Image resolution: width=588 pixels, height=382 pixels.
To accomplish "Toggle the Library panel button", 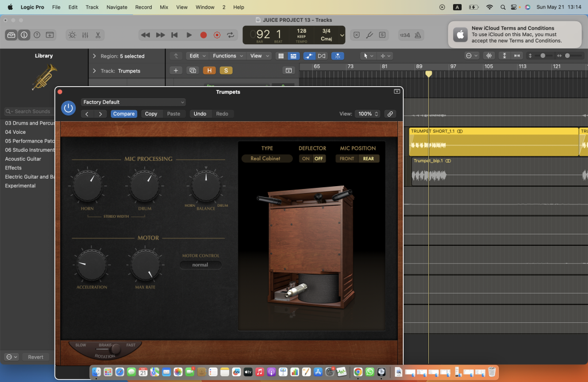I will point(11,35).
